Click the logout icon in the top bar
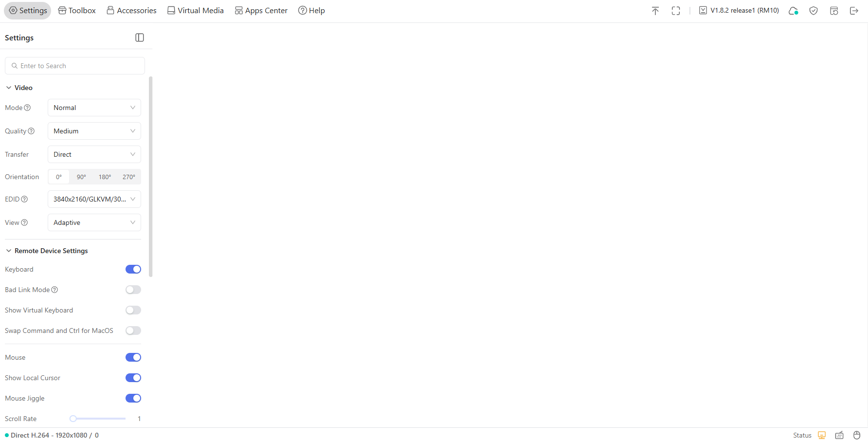 click(x=854, y=10)
